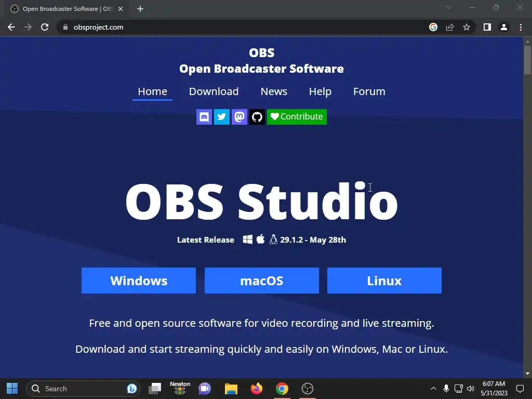Image resolution: width=532 pixels, height=399 pixels.
Task: Open File Explorer from taskbar
Action: (231, 389)
